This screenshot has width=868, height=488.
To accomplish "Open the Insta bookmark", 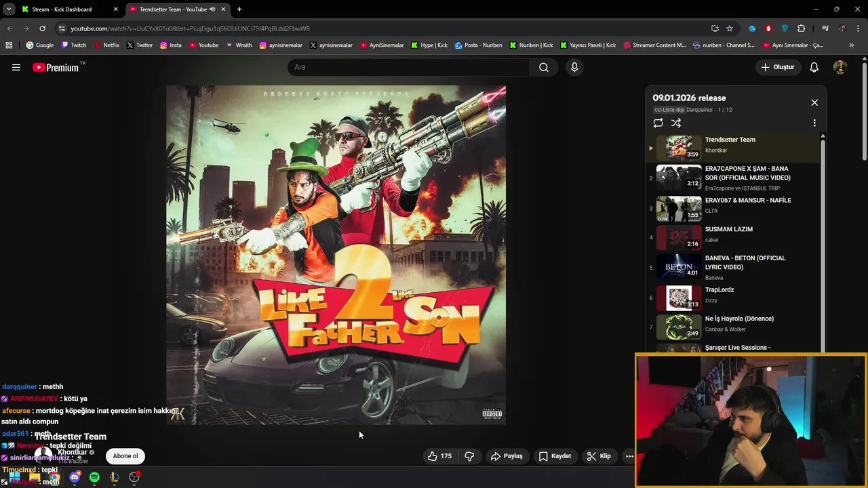I will pos(171,45).
